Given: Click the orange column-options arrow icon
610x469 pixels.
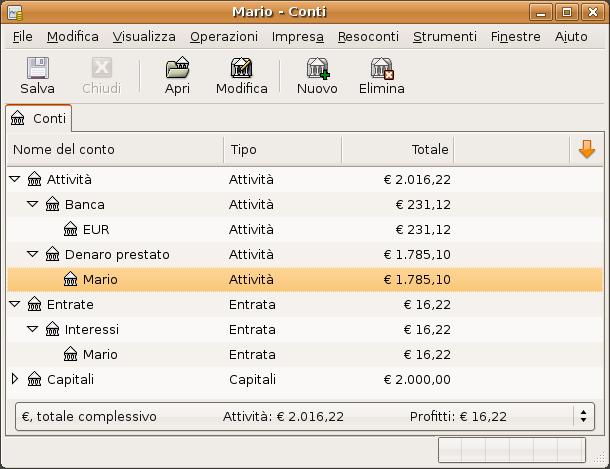Looking at the screenshot, I should [587, 149].
